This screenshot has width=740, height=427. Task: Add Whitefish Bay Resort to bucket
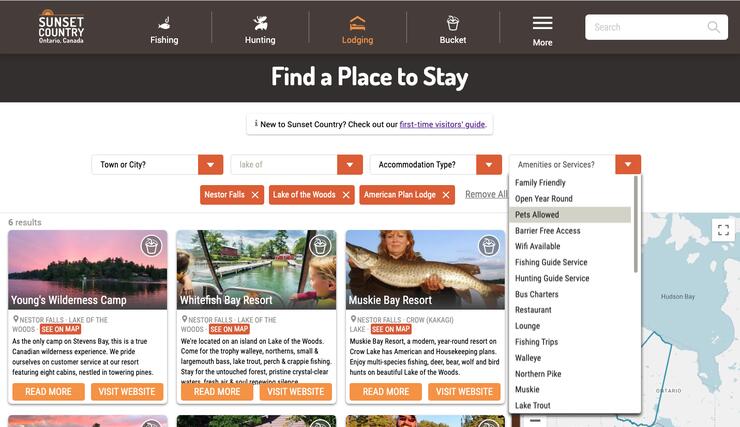pyautogui.click(x=320, y=246)
